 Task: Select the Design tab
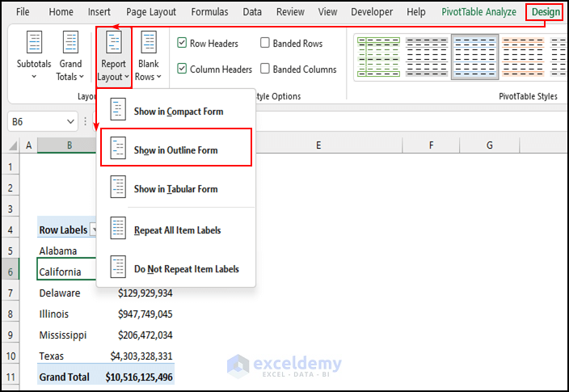pyautogui.click(x=546, y=12)
